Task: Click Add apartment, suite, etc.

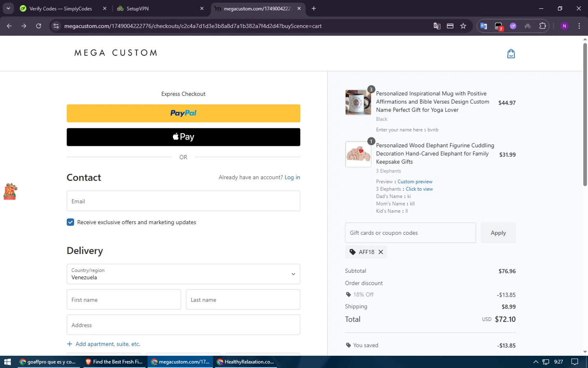Action: (103, 344)
